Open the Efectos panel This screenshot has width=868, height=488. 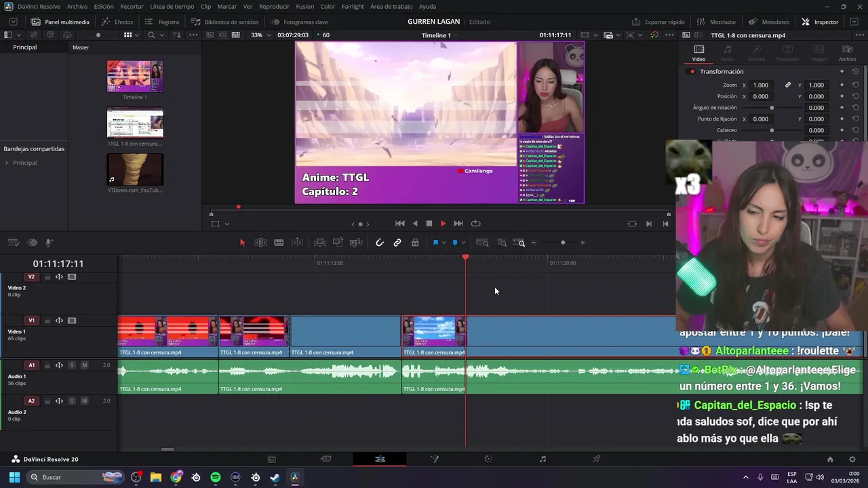point(117,22)
